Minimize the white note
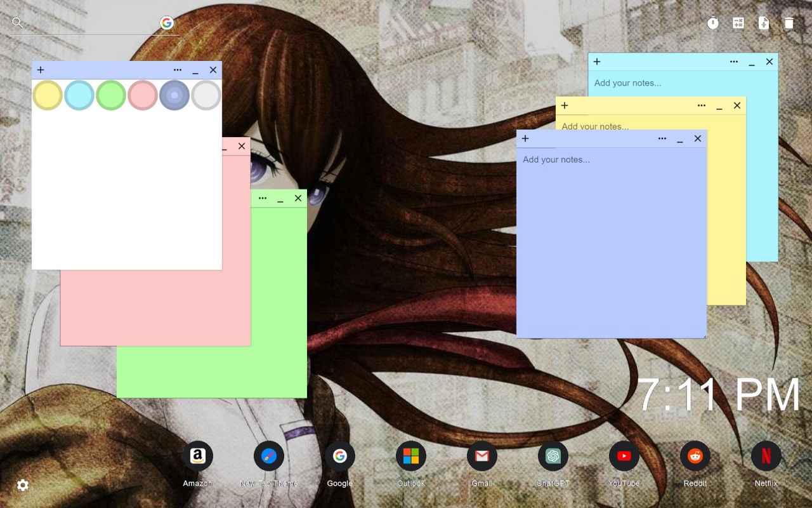Image resolution: width=812 pixels, height=508 pixels. coord(195,70)
